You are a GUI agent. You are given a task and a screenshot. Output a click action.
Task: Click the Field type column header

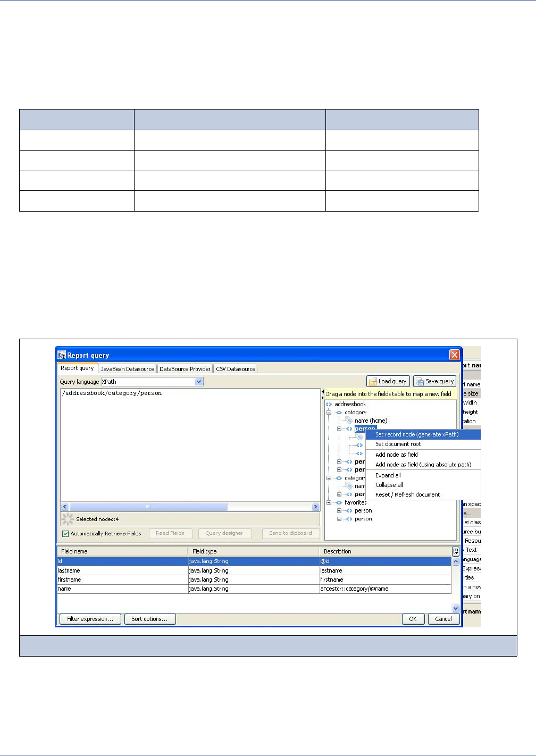pyautogui.click(x=254, y=551)
